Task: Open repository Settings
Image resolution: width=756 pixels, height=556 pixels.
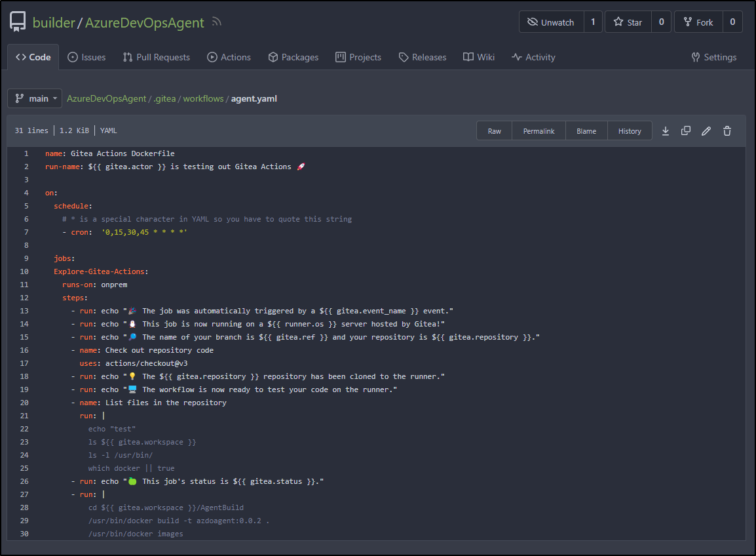Action: click(x=713, y=57)
